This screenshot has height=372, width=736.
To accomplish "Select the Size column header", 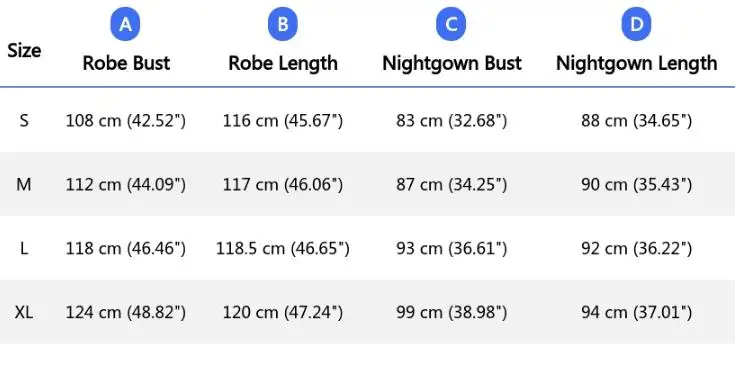I will coord(24,50).
